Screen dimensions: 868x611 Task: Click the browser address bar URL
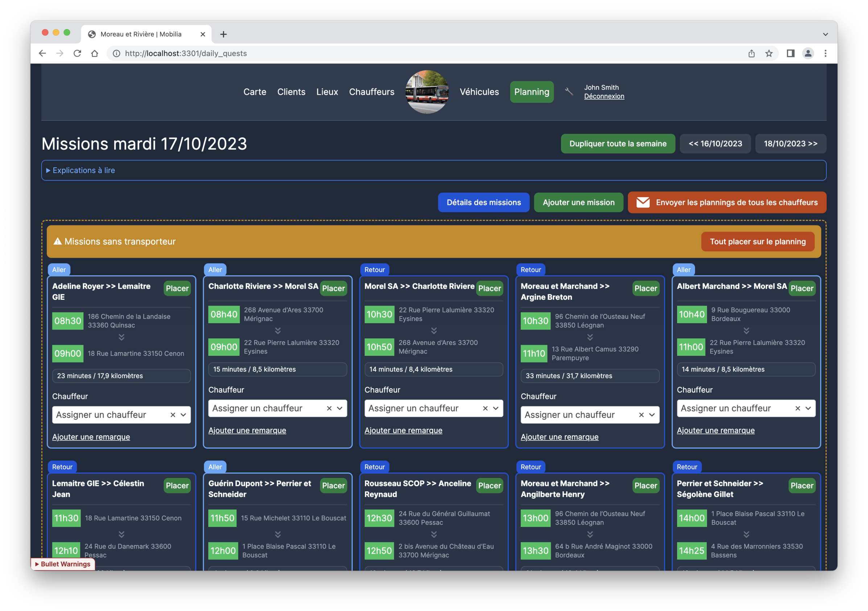coord(186,53)
